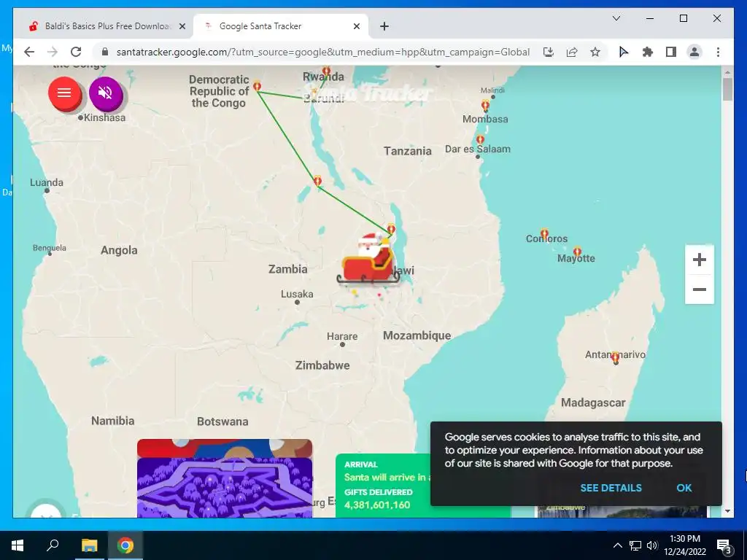Open the extensions puzzle icon
Viewport: 747px width, 560px height.
click(x=648, y=52)
